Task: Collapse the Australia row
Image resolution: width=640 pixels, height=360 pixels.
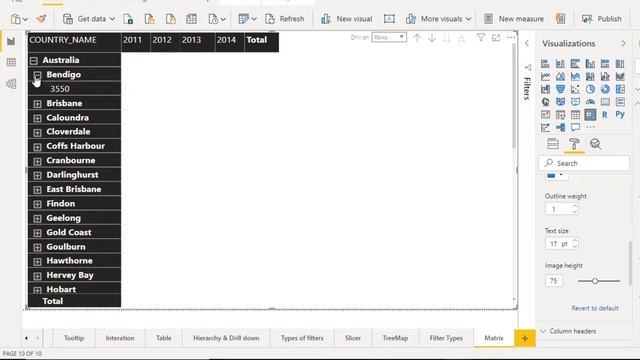Action: coord(34,61)
